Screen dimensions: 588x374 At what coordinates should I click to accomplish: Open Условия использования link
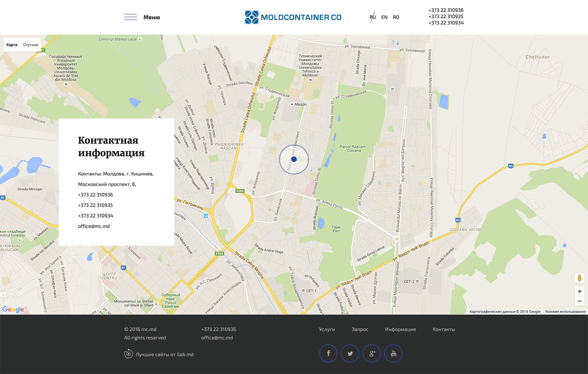point(565,311)
